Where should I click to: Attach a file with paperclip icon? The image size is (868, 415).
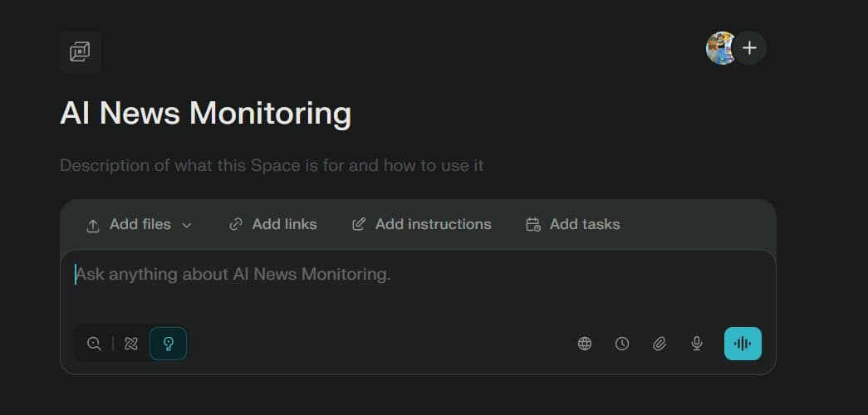(660, 344)
